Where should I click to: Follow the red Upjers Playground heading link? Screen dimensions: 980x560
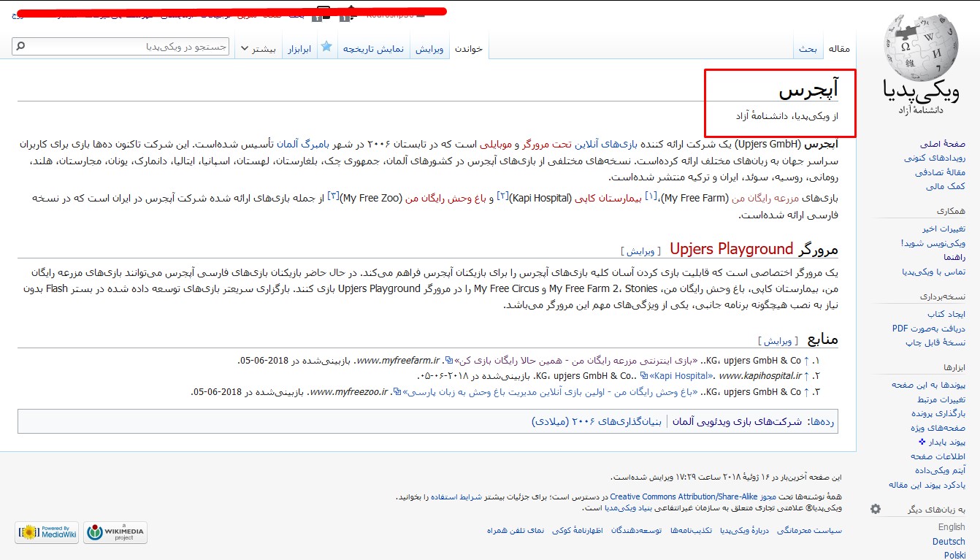point(731,249)
